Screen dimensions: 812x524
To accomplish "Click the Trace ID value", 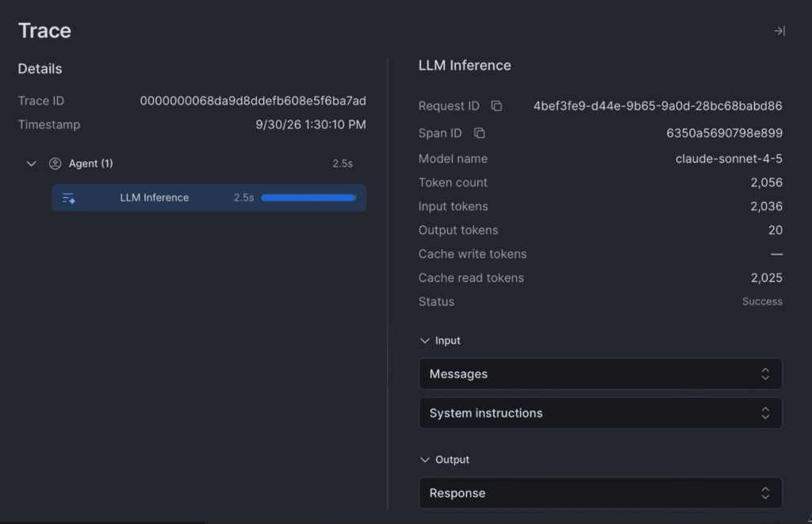I will (253, 101).
